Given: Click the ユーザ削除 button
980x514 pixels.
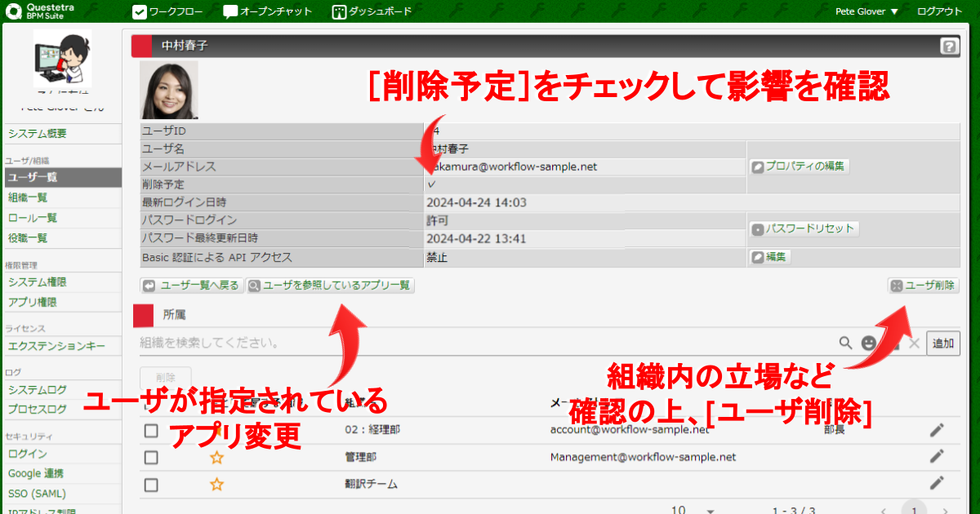Looking at the screenshot, I should (923, 286).
